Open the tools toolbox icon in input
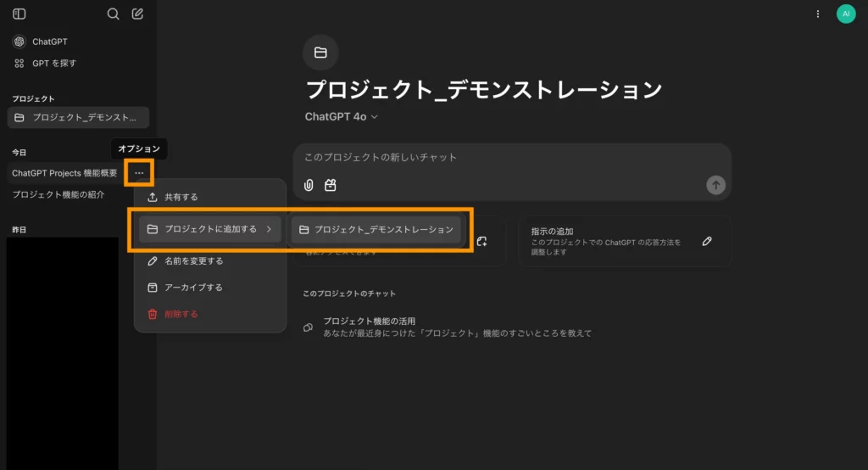This screenshot has width=868, height=470. [x=331, y=185]
